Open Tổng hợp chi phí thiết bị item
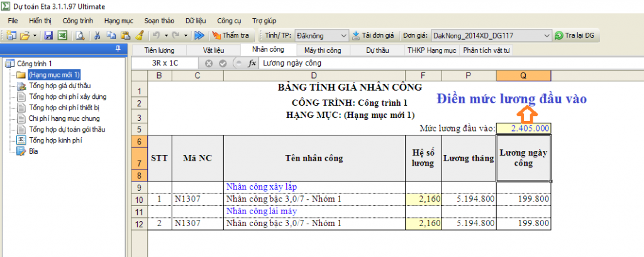The width and height of the screenshot is (644, 257). pos(64,108)
